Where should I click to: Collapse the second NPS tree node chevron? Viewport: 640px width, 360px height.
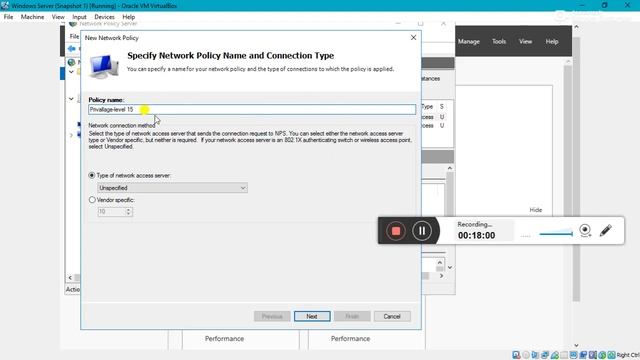[x=71, y=99]
